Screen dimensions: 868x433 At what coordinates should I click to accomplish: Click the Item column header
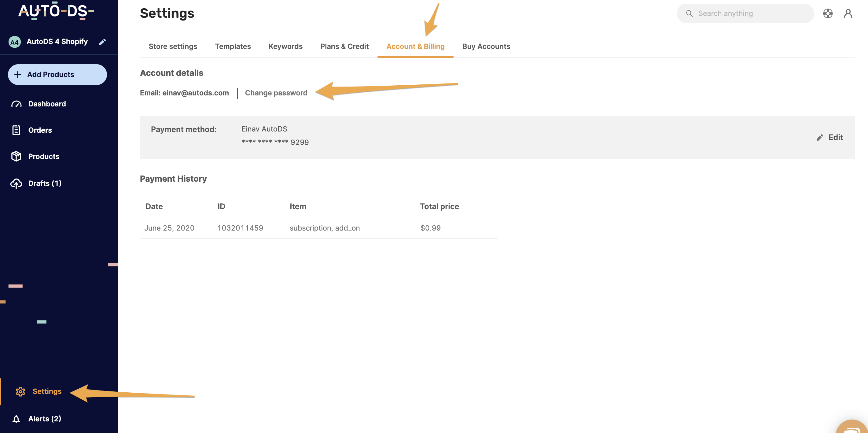pos(297,206)
